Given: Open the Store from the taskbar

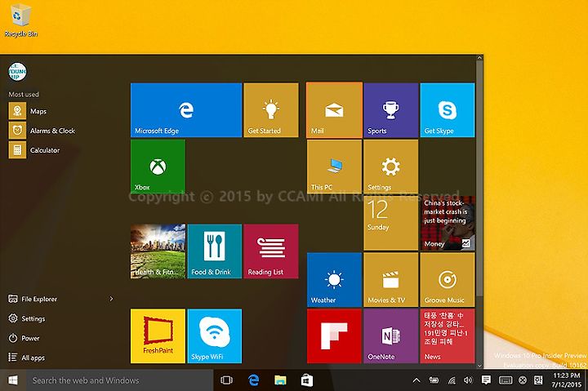Looking at the screenshot, I should (307, 380).
